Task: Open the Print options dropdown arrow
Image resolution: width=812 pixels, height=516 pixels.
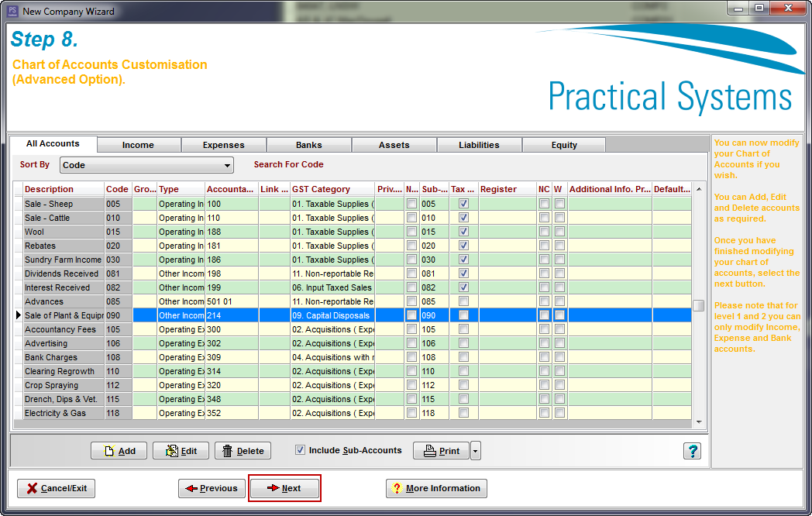Action: 476,451
